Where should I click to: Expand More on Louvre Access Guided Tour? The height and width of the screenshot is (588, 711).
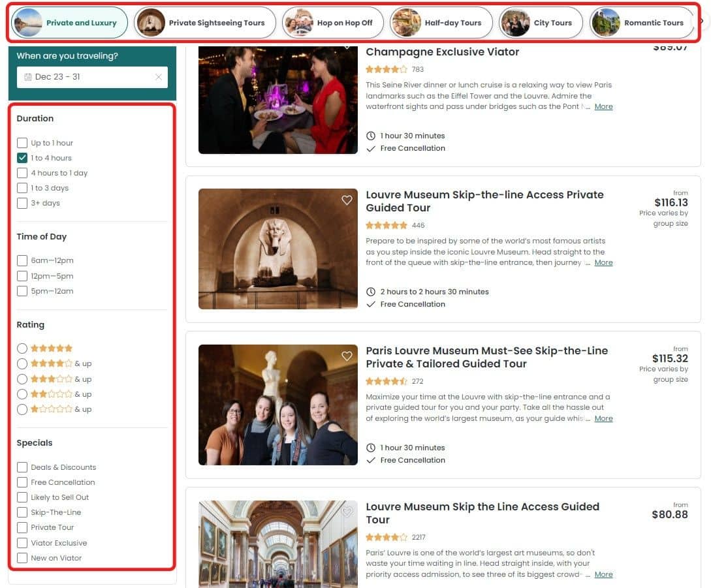(603, 574)
